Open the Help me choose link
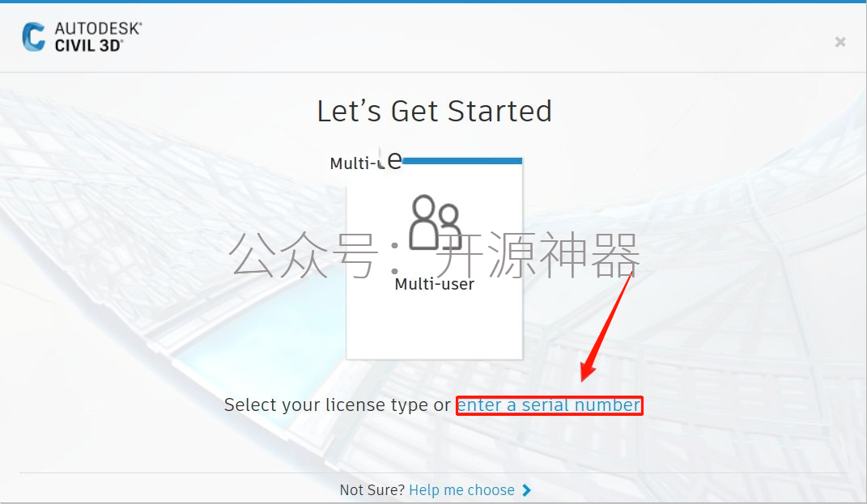This screenshot has height=504, width=867. point(461,490)
